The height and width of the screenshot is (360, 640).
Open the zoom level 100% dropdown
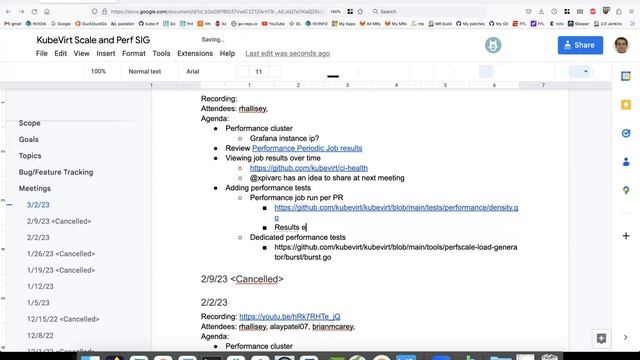[x=98, y=71]
